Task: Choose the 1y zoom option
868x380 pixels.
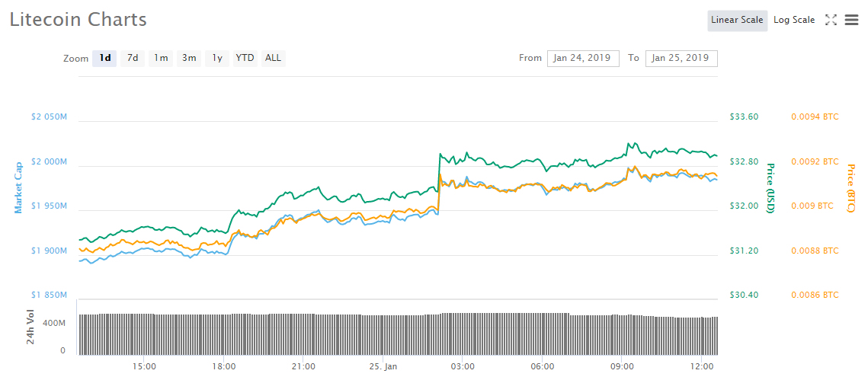Action: click(x=217, y=58)
